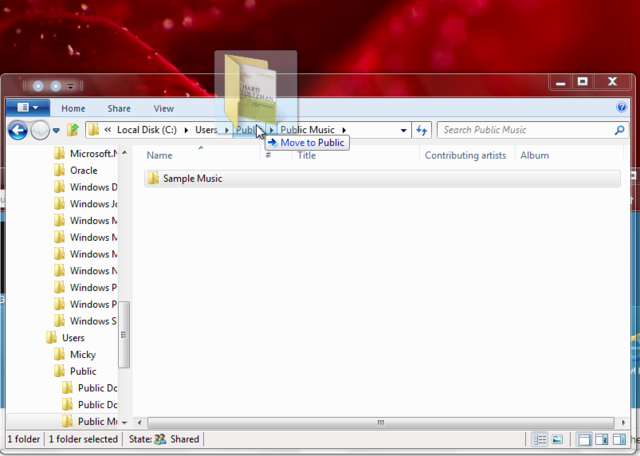Viewport: 640px width, 456px height.
Task: Switch to details view in status bar
Action: (x=540, y=439)
